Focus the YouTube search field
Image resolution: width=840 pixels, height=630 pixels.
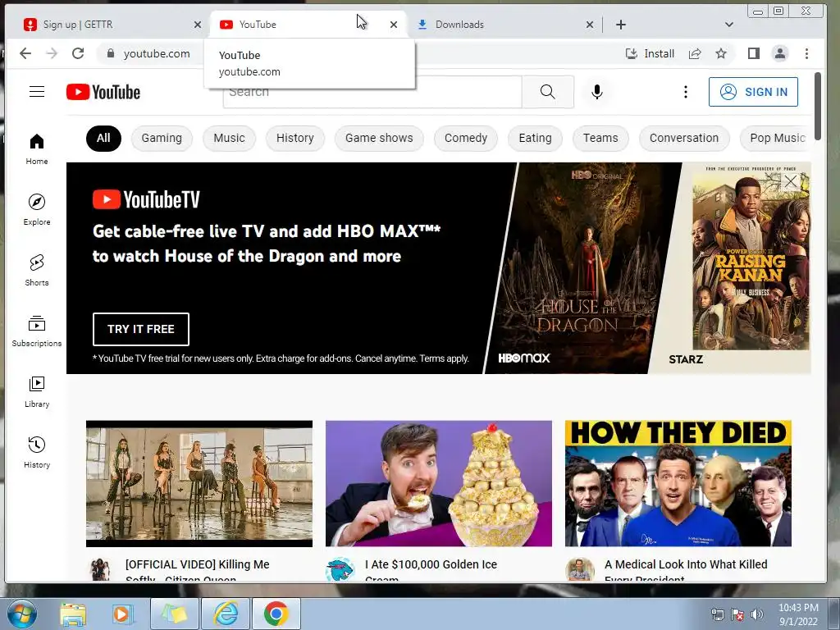pyautogui.click(x=372, y=92)
